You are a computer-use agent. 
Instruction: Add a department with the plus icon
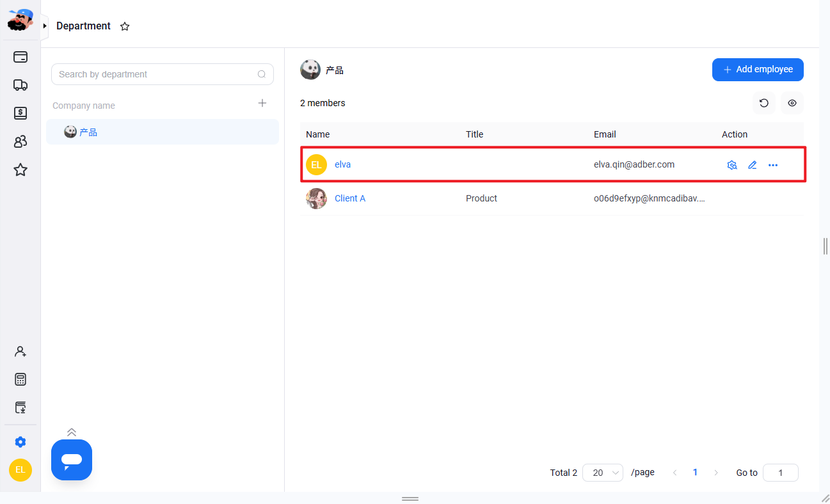coord(262,103)
